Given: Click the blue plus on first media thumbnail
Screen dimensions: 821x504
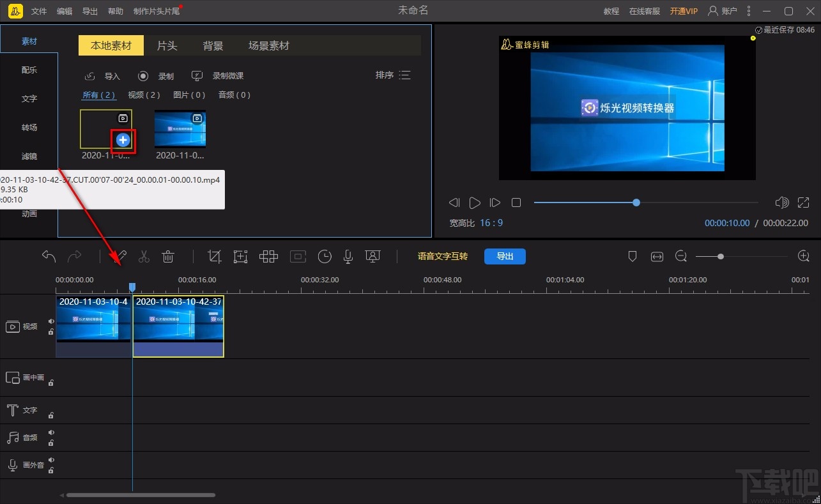Looking at the screenshot, I should (123, 140).
